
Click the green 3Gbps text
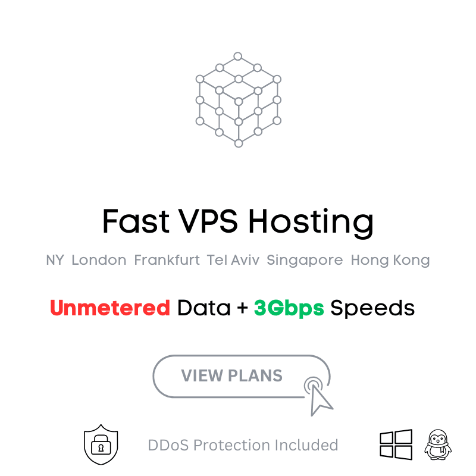pyautogui.click(x=289, y=308)
